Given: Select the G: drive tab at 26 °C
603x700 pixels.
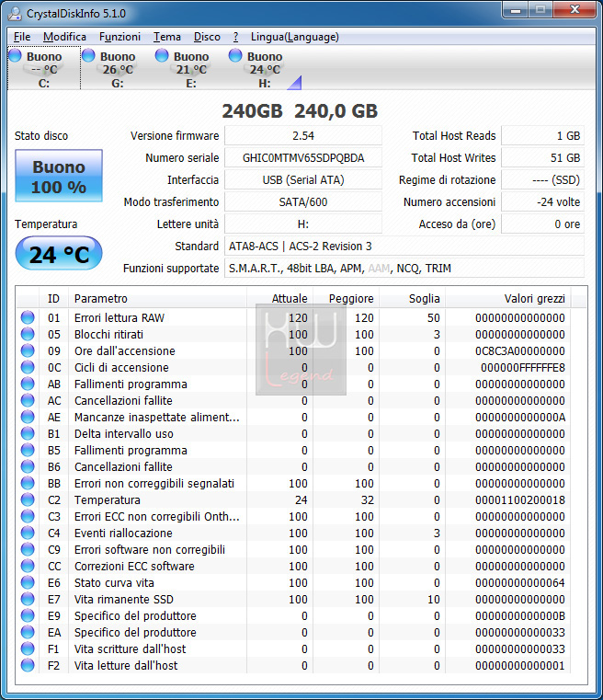Looking at the screenshot, I should pos(118,69).
